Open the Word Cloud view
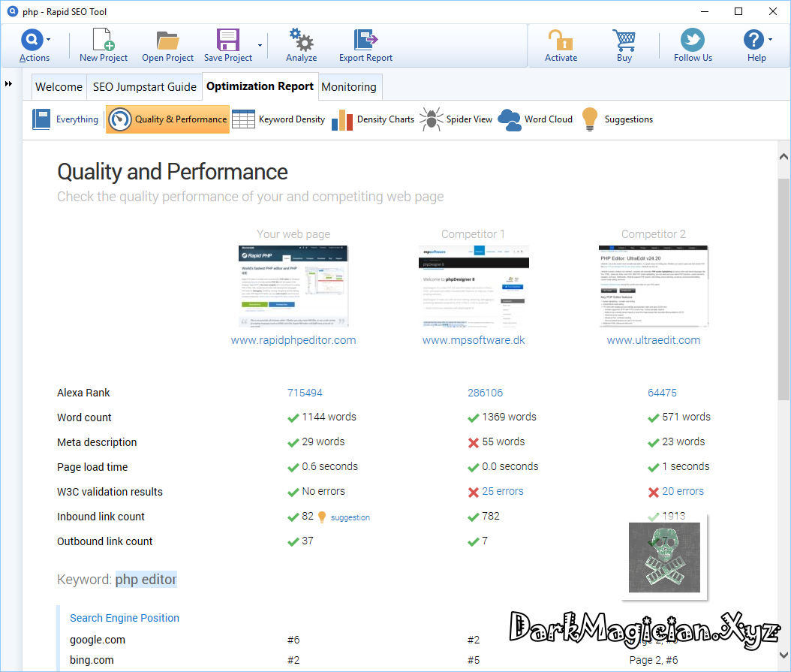The image size is (791, 672). (x=535, y=119)
